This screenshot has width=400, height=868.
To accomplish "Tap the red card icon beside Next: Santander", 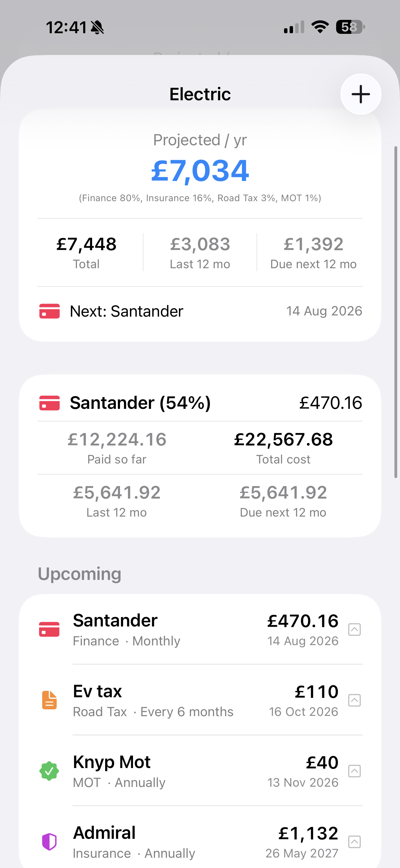I will point(50,311).
